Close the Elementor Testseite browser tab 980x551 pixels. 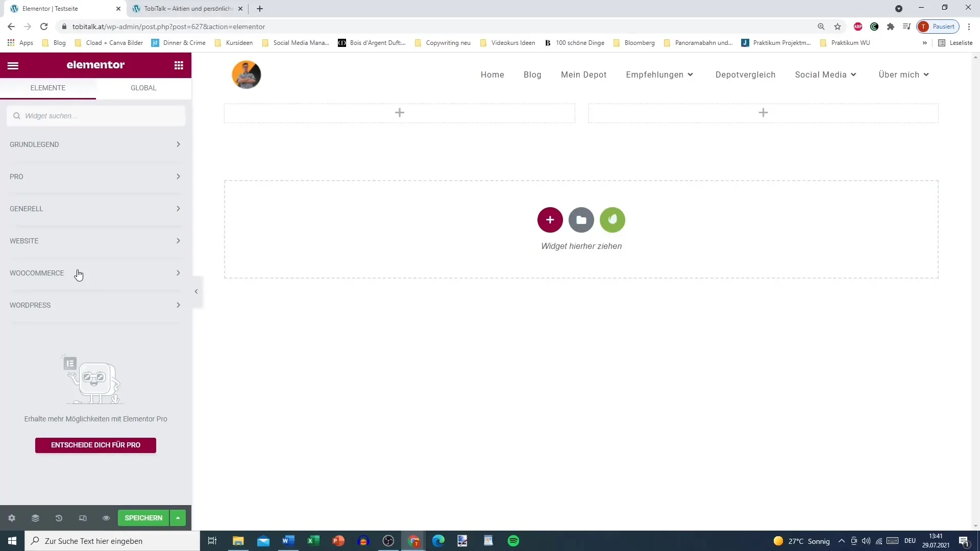(118, 9)
